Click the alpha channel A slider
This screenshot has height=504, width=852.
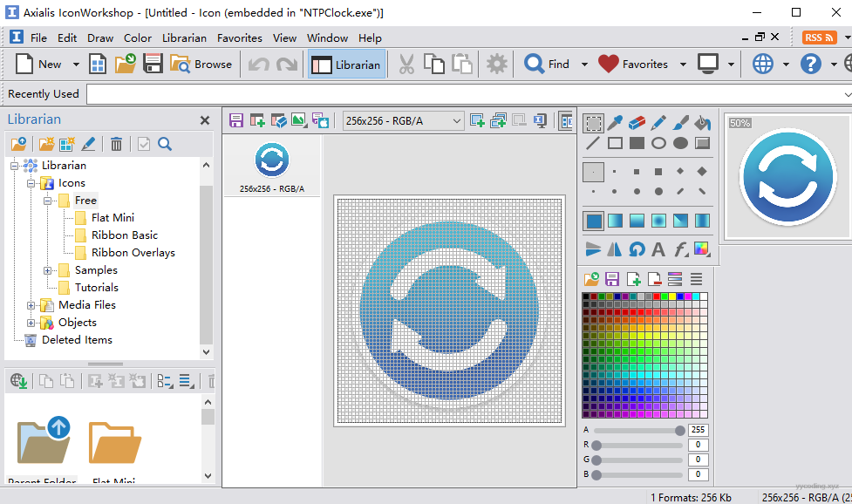637,430
